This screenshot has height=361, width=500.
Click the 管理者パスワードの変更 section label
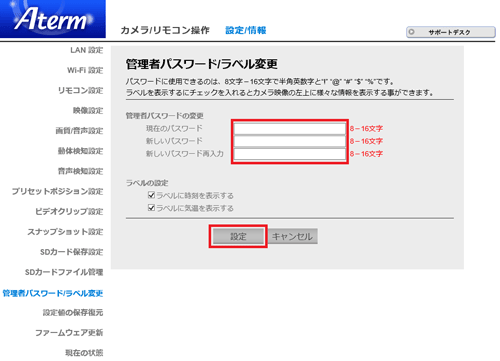pyautogui.click(x=164, y=116)
